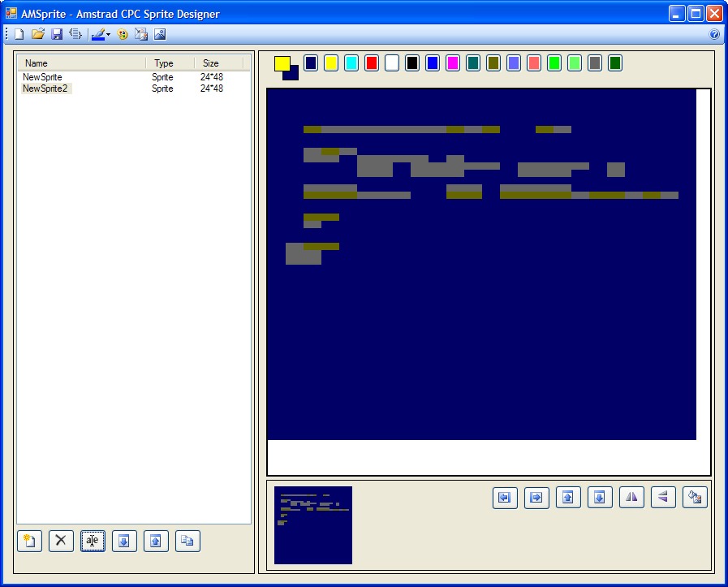Viewport: 728px width, 587px height.
Task: Pick the dark green palette swatch
Action: [615, 63]
